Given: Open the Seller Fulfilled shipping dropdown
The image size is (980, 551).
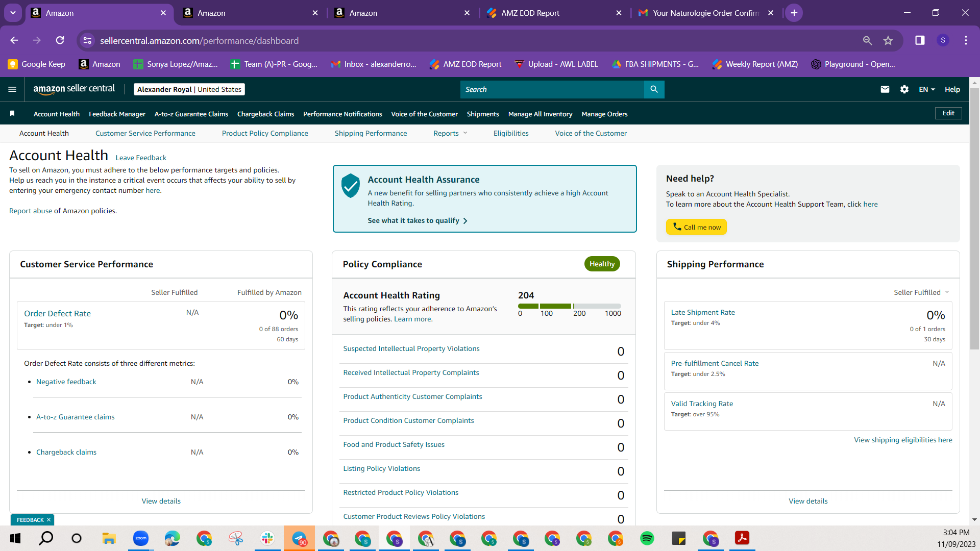Looking at the screenshot, I should tap(921, 292).
